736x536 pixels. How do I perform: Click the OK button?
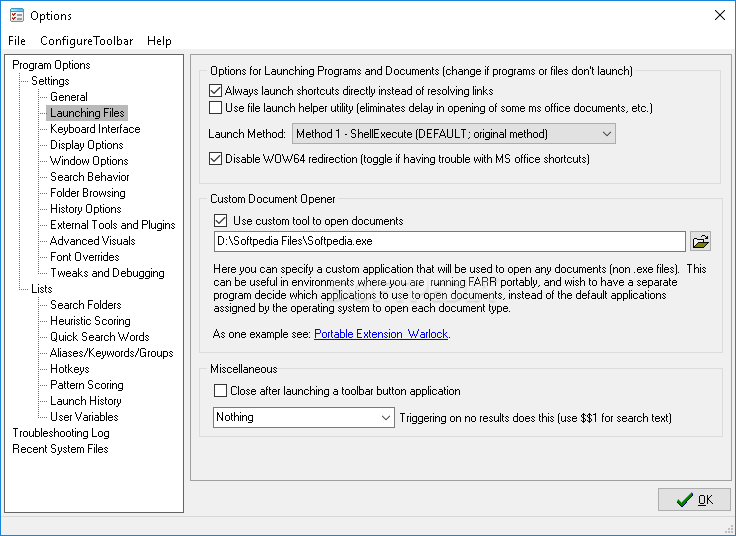[x=694, y=500]
